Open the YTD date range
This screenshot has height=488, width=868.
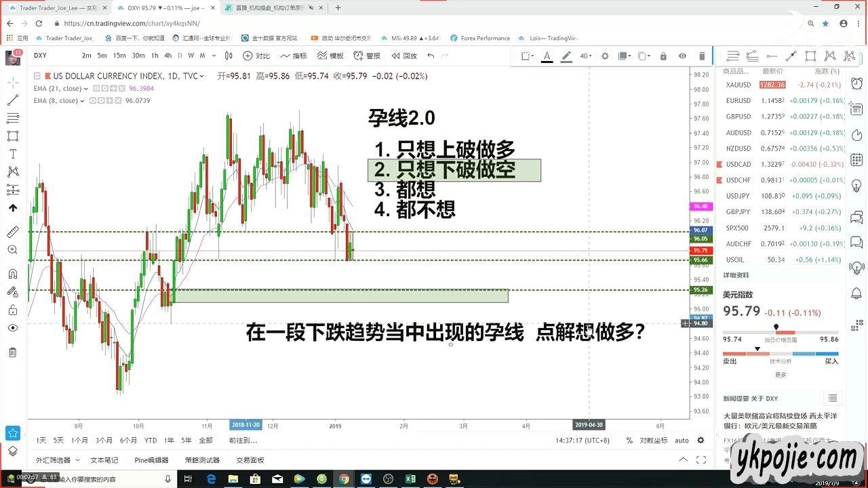(x=151, y=441)
